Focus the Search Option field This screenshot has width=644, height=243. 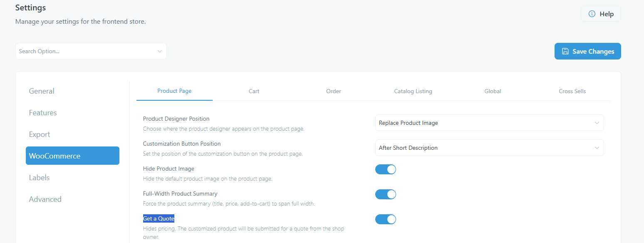(91, 51)
